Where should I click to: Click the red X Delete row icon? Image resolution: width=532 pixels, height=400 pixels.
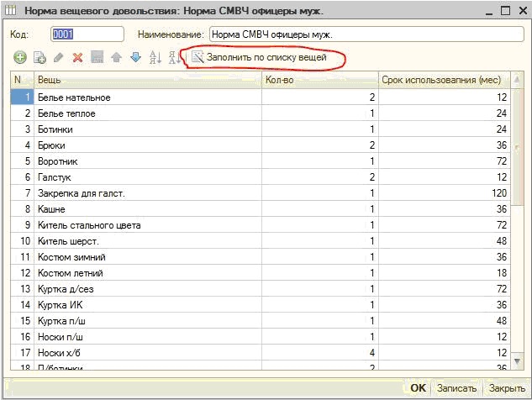[77, 57]
